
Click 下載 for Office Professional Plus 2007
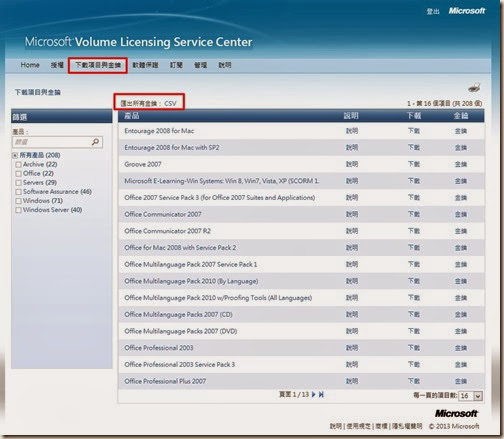pos(414,381)
